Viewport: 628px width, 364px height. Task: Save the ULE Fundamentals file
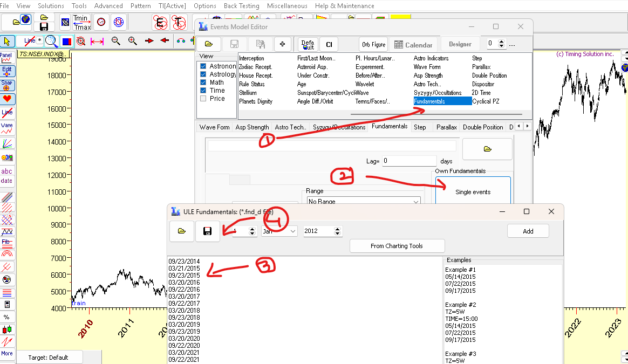[208, 231]
